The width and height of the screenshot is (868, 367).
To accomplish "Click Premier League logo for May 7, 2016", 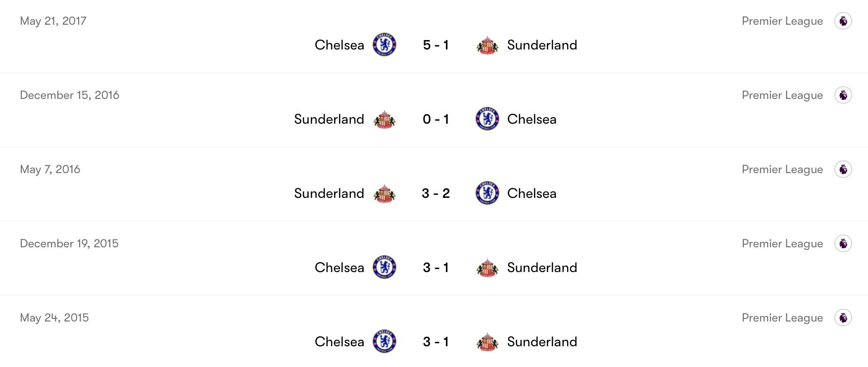I will point(843,169).
